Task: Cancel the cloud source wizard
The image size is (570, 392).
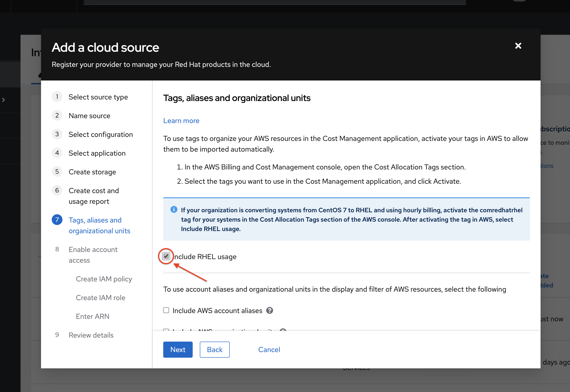Action: [x=269, y=349]
